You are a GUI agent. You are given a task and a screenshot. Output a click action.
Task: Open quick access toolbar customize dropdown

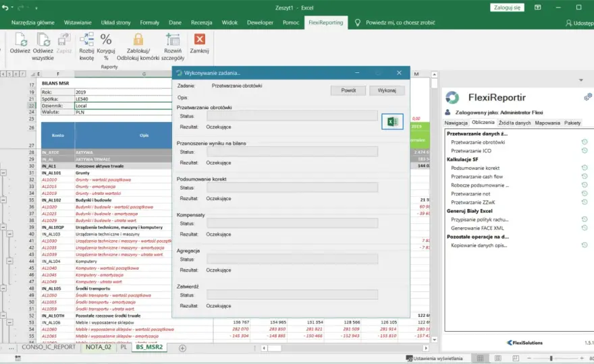coord(36,8)
